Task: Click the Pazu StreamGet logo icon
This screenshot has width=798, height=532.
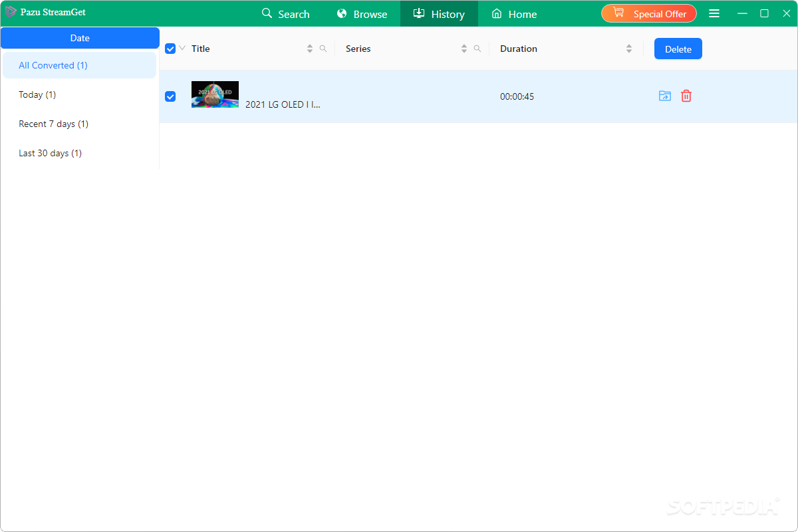Action: click(11, 12)
